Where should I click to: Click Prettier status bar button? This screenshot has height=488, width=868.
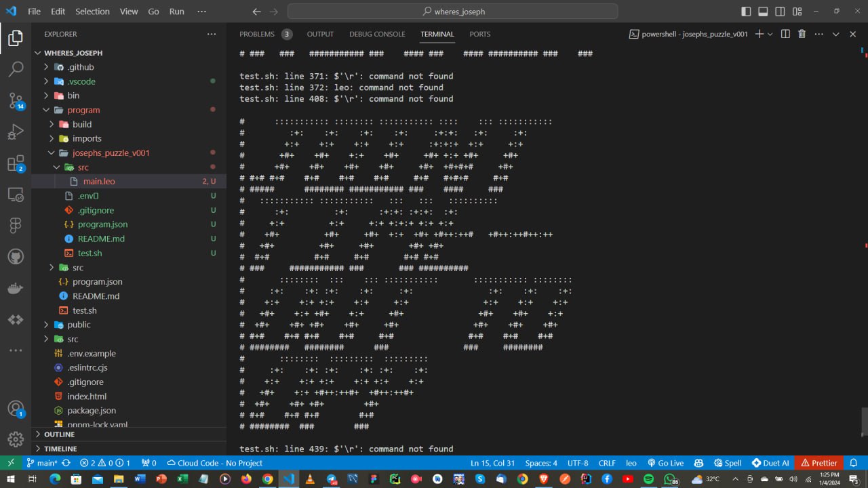tap(819, 463)
